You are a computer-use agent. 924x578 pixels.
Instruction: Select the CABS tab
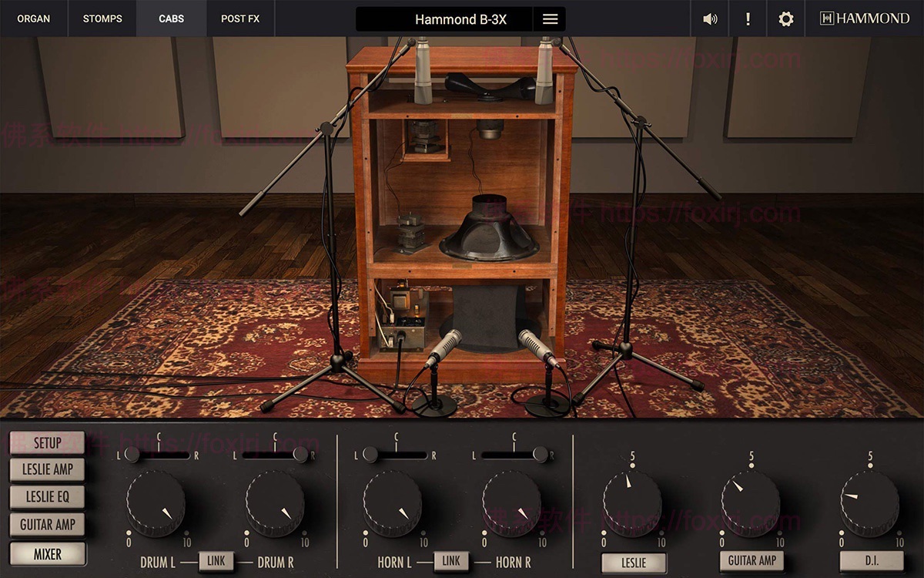coord(172,18)
